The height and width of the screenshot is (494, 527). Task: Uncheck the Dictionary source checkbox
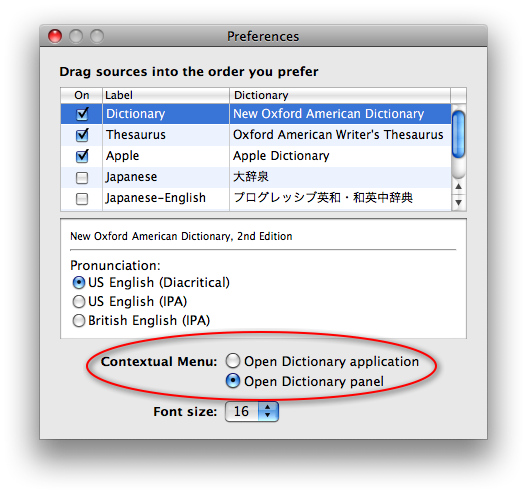click(82, 114)
